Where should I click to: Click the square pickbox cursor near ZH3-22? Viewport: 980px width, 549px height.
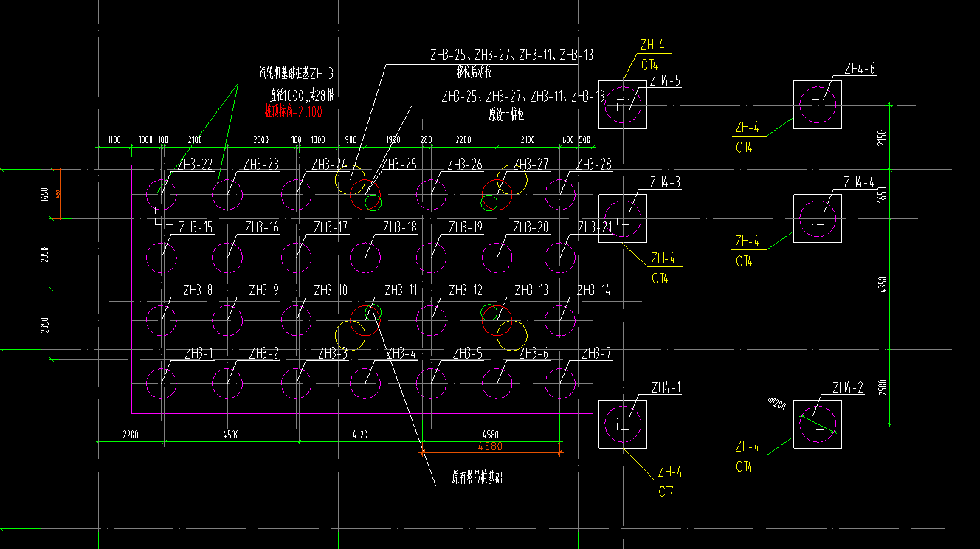(x=164, y=215)
